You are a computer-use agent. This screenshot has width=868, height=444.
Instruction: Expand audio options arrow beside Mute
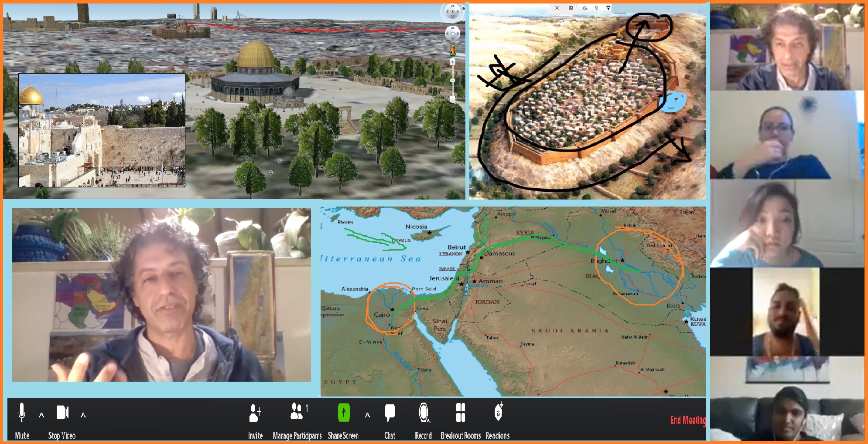point(41,415)
